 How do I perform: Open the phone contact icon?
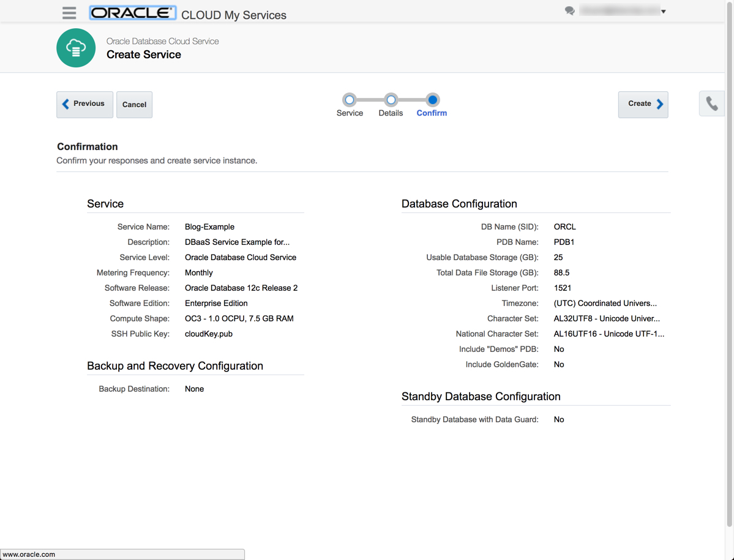711,103
